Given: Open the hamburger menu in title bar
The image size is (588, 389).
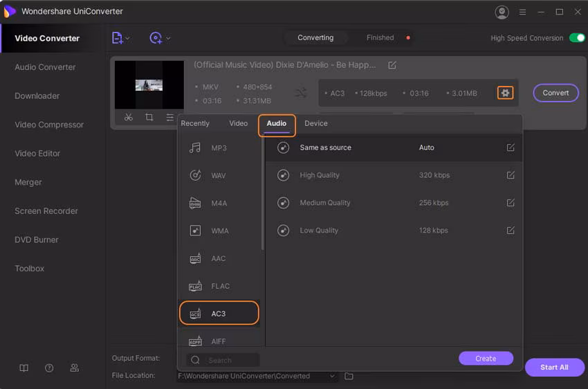Looking at the screenshot, I should click(x=522, y=12).
